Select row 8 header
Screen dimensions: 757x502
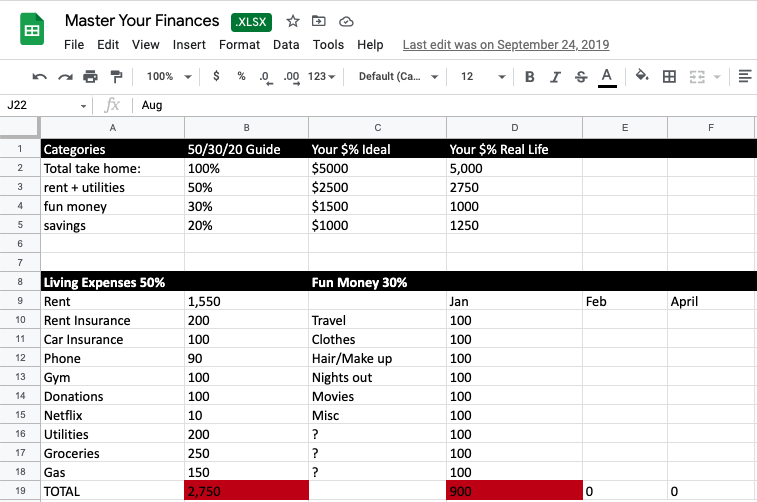tap(20, 281)
